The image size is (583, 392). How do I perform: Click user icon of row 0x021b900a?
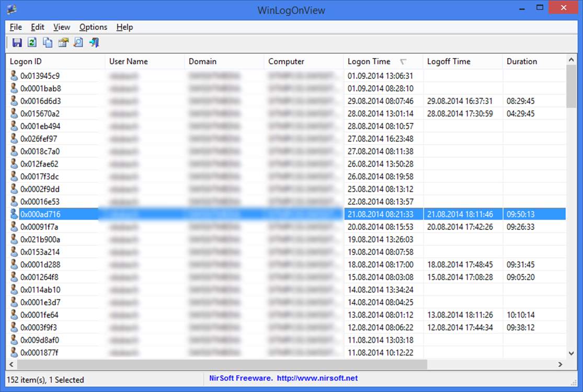[x=14, y=239]
